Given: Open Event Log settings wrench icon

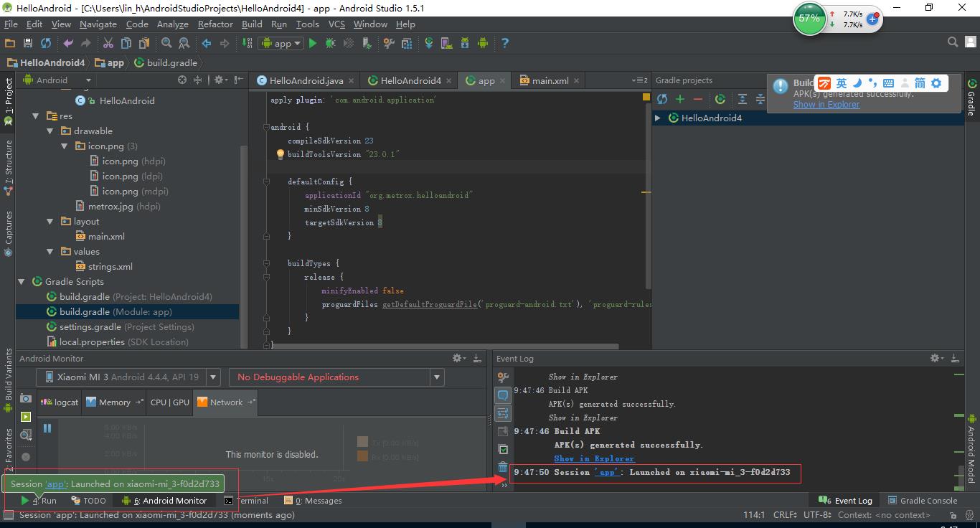Looking at the screenshot, I should coord(503,377).
